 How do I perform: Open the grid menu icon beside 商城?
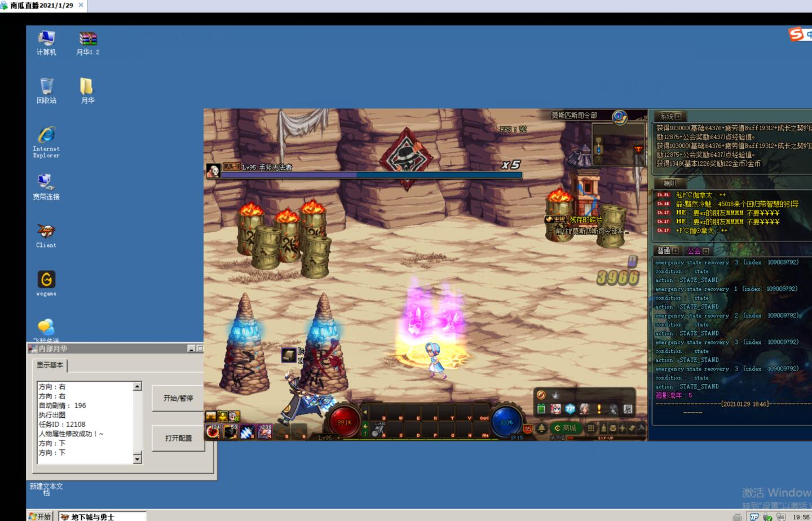click(x=591, y=429)
